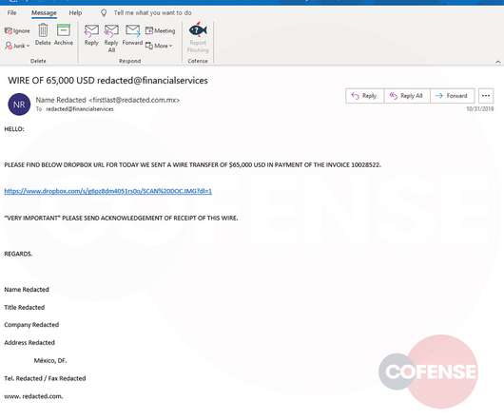Screen dimensions: 504x420
Task: Expand the More respond options dropdown
Action: click(159, 46)
